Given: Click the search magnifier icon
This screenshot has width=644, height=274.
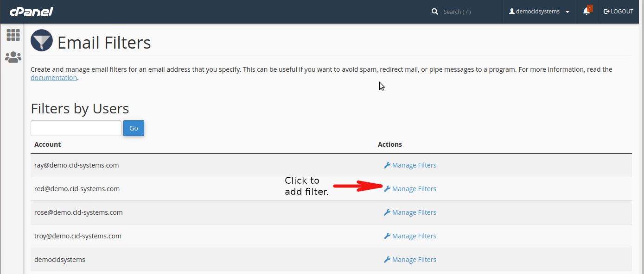Looking at the screenshot, I should tap(435, 12).
